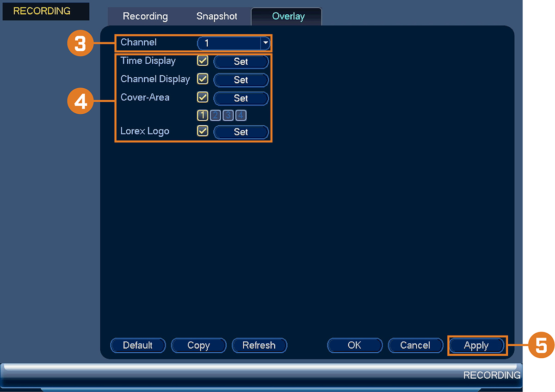Click Set next to Time Display

(241, 62)
